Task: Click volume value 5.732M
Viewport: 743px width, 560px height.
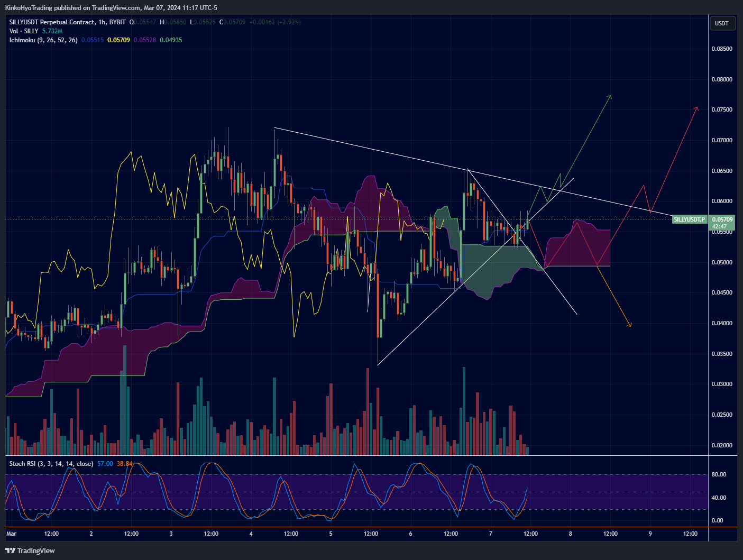Action: tap(52, 31)
